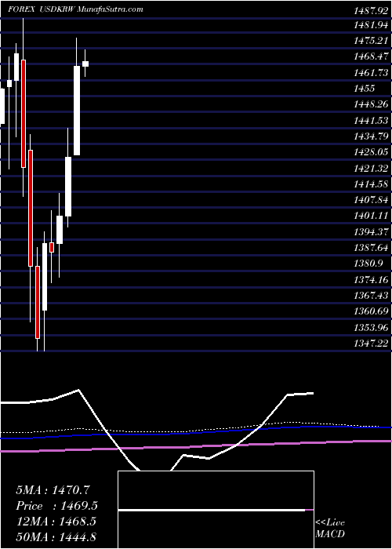Select the 1468.47 price axis label
392x549 pixels.
click(371, 56)
